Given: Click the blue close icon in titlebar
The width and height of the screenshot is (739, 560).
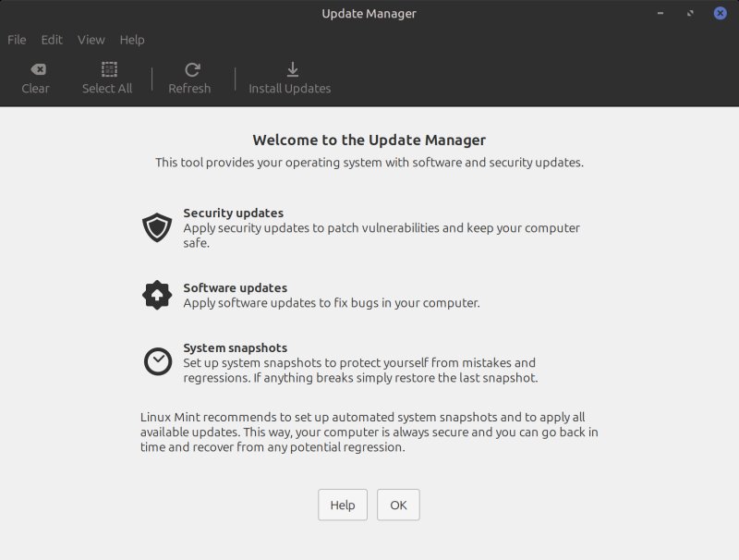Looking at the screenshot, I should pyautogui.click(x=720, y=13).
